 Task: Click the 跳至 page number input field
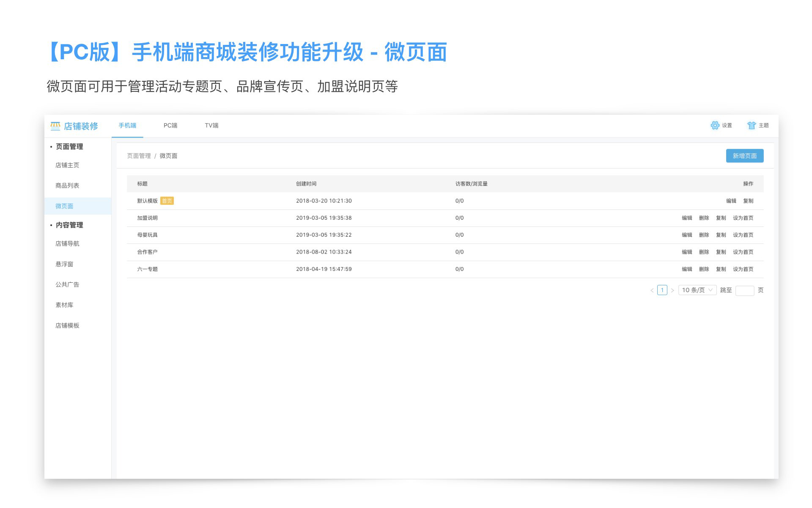(x=744, y=290)
